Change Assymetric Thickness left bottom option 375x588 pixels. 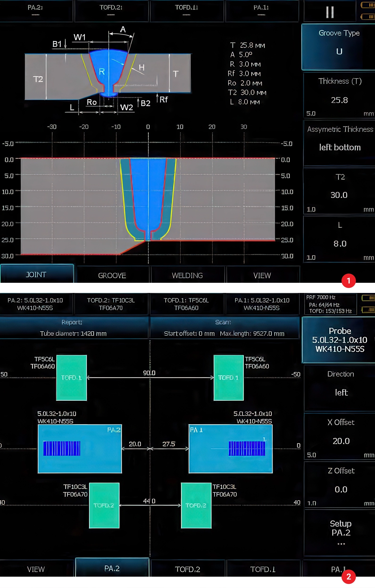pyautogui.click(x=339, y=142)
